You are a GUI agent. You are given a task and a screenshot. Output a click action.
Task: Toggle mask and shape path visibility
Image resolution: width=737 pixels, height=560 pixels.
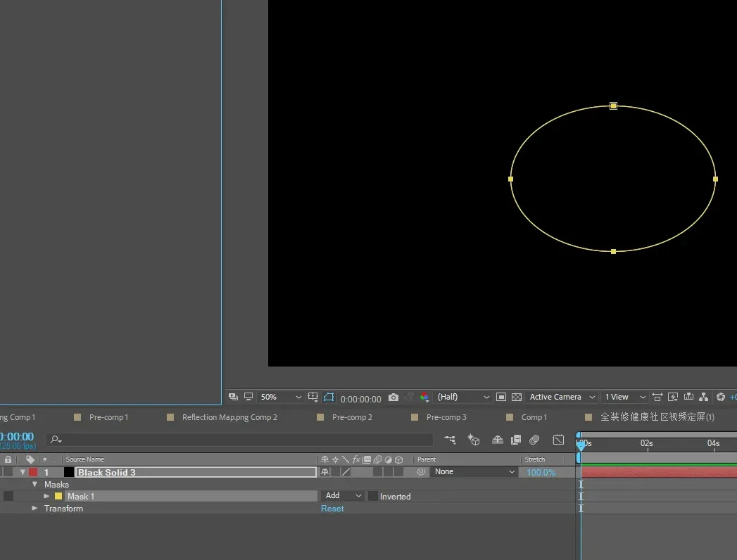click(329, 397)
